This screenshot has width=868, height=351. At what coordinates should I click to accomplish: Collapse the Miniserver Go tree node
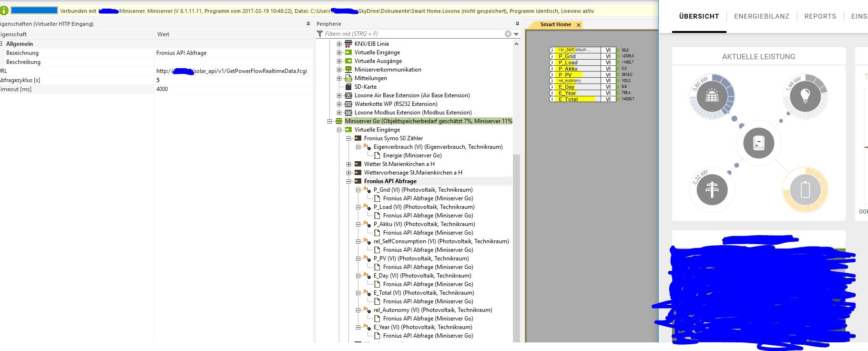tap(329, 121)
